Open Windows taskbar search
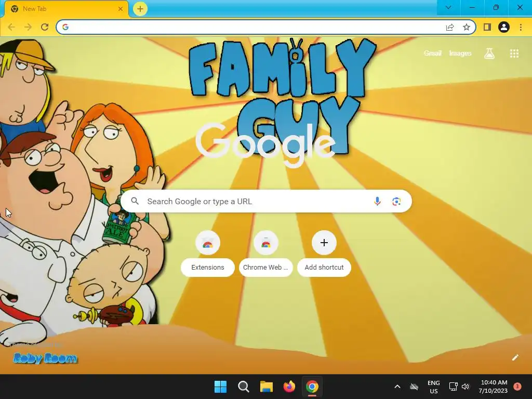Image resolution: width=532 pixels, height=399 pixels. click(x=244, y=387)
